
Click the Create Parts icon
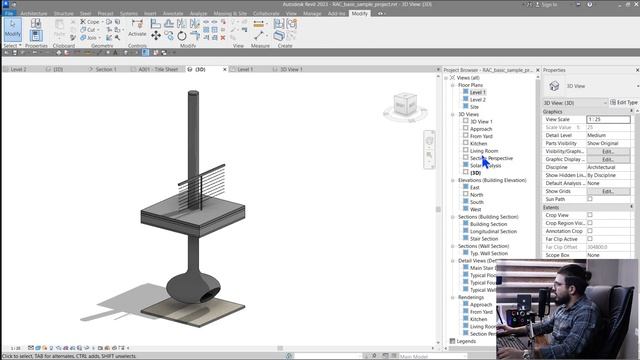coord(279,36)
